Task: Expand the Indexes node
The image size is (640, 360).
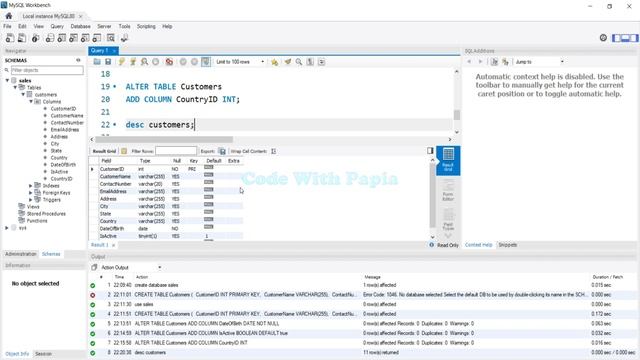Action: point(31,185)
